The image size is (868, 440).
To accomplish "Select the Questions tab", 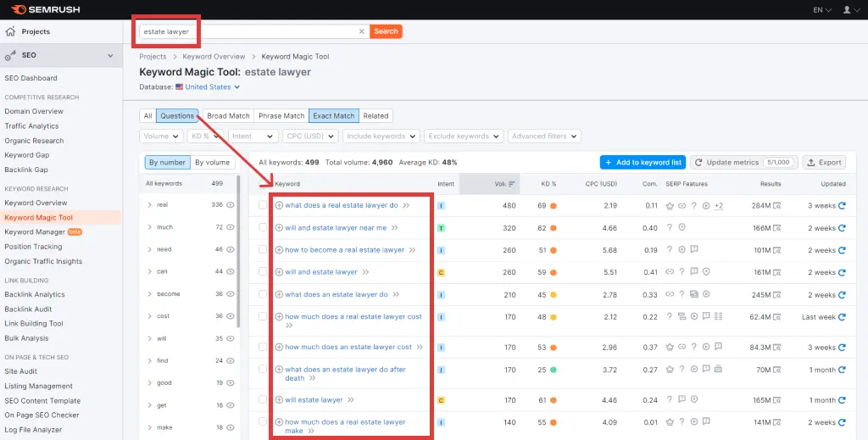I will point(177,115).
